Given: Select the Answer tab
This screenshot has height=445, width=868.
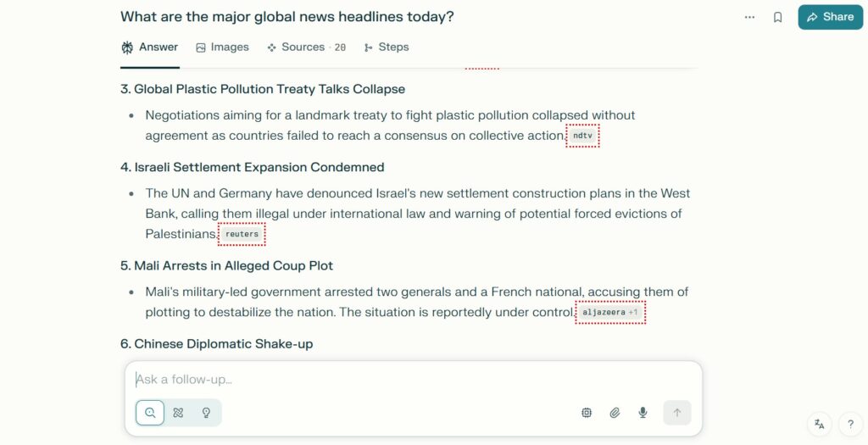Looking at the screenshot, I should point(149,47).
